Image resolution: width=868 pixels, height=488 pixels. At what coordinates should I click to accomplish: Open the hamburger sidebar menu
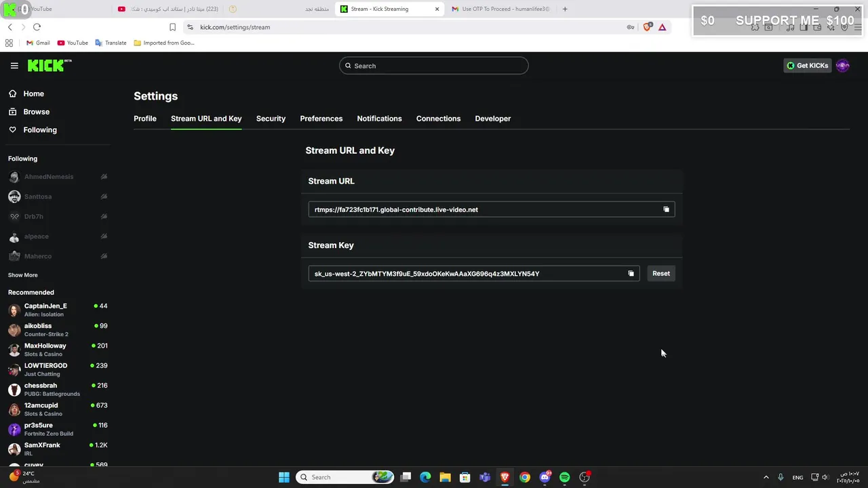click(x=14, y=66)
